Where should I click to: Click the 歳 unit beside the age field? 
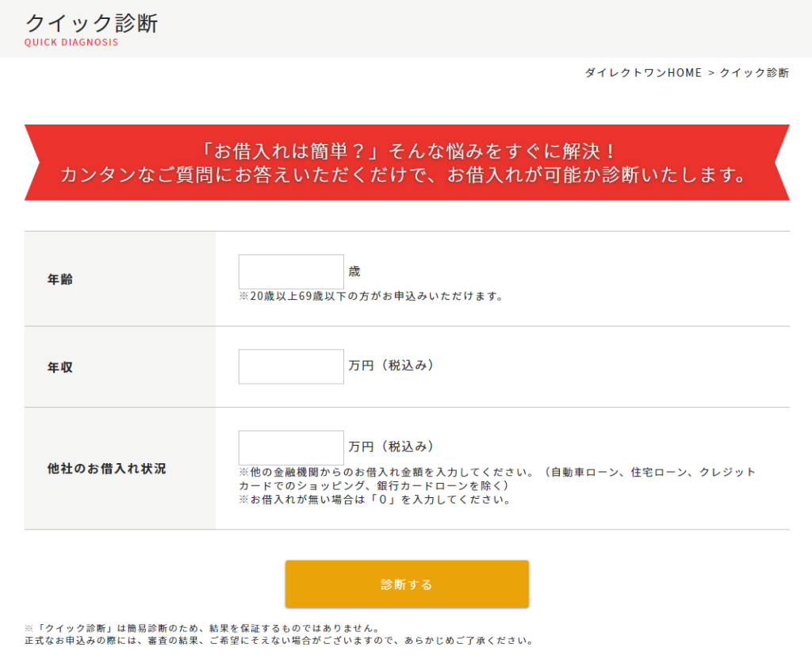tap(354, 271)
